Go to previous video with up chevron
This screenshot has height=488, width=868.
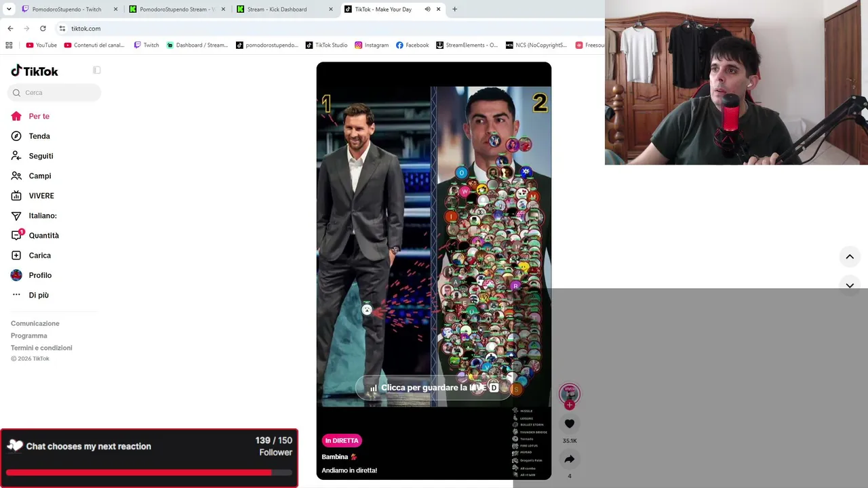[850, 257]
